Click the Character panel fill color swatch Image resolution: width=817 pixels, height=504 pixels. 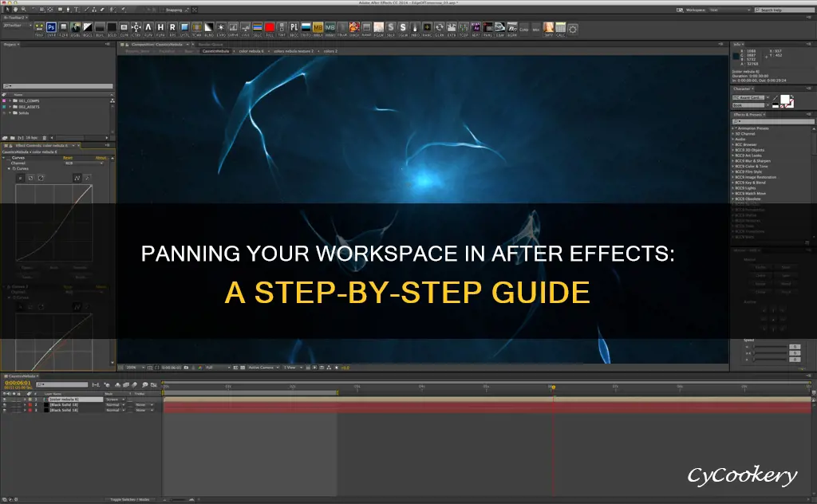click(x=783, y=99)
